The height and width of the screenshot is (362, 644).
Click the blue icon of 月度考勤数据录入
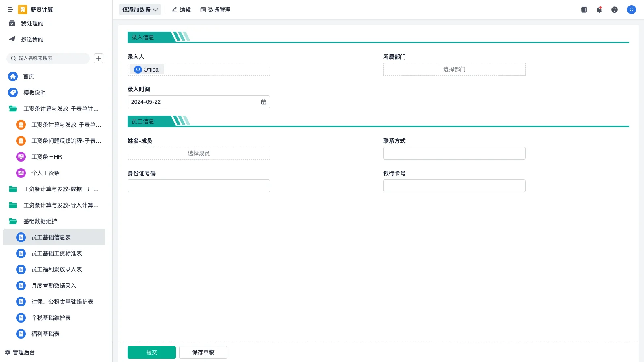click(x=21, y=286)
